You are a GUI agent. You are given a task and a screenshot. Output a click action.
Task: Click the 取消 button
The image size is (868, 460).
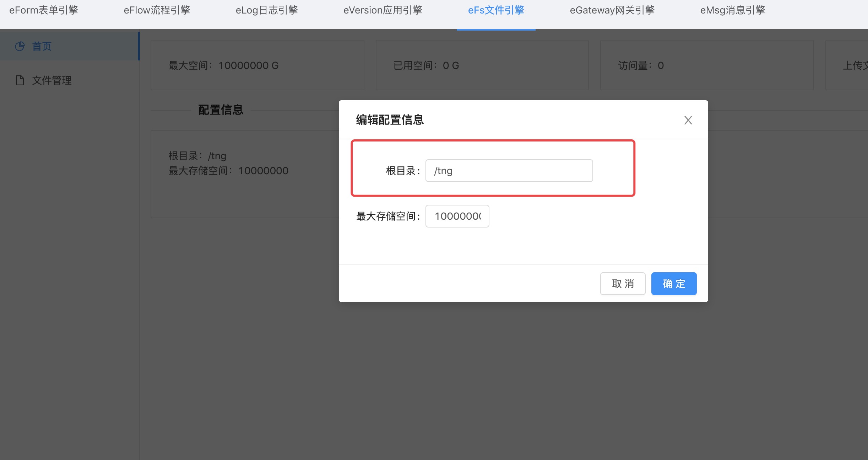(x=623, y=284)
